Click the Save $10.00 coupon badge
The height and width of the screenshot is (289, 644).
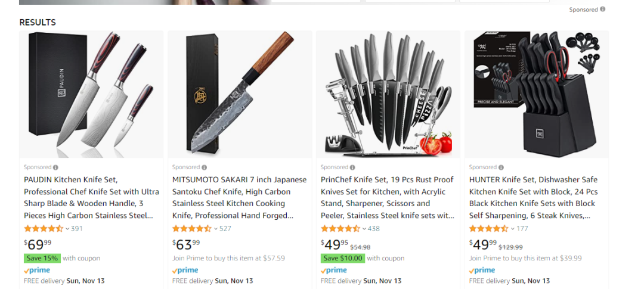[x=342, y=259]
